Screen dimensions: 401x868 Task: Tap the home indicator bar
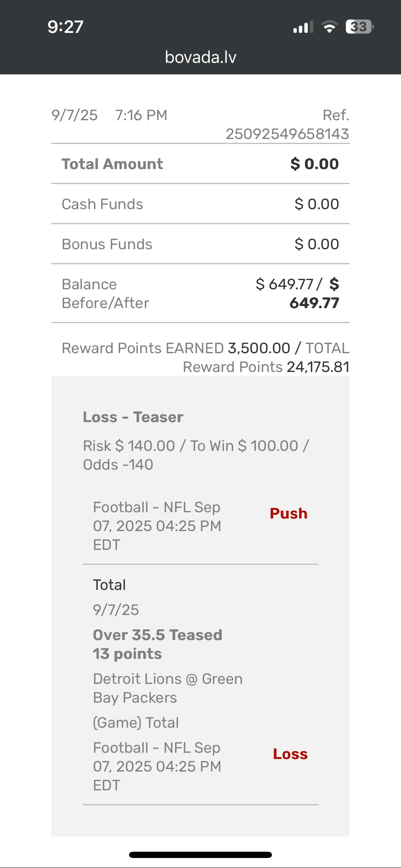point(200,855)
